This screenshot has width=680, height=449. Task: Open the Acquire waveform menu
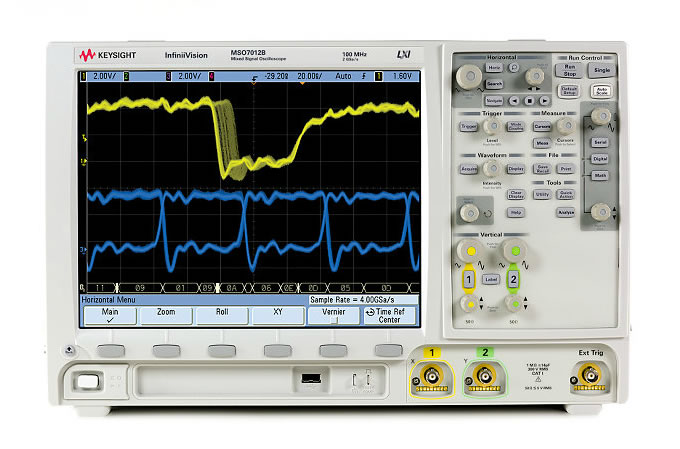[468, 169]
